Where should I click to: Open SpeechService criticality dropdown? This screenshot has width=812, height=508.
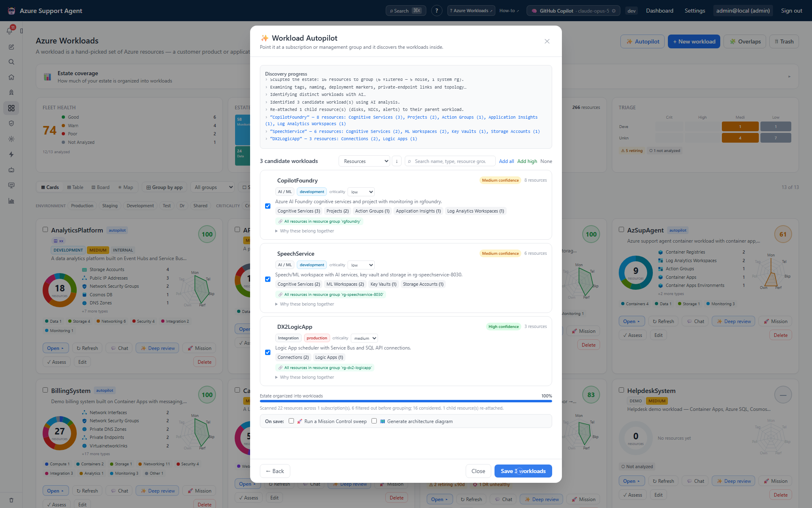click(x=361, y=265)
